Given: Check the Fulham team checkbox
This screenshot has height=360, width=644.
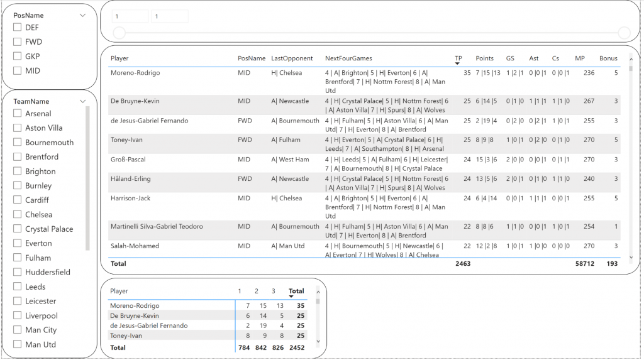Looking at the screenshot, I should tap(17, 258).
